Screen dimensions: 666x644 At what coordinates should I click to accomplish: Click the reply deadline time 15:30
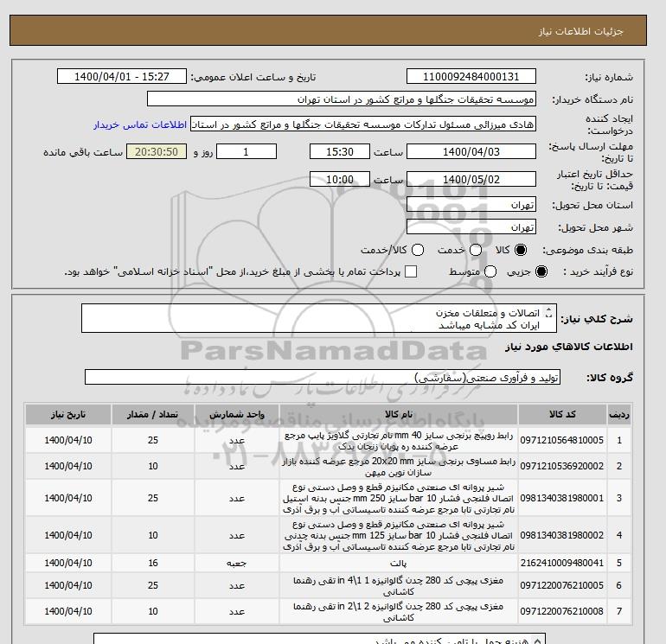click(x=340, y=151)
